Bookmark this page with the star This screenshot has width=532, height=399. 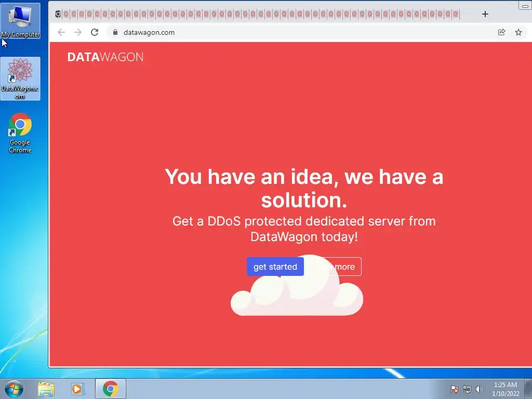[518, 32]
